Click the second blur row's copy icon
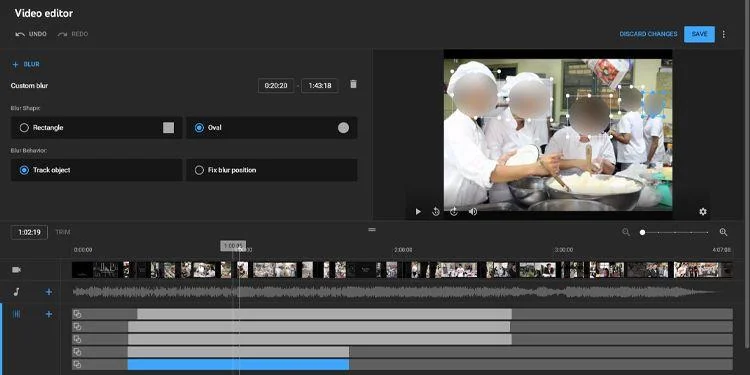 point(77,327)
